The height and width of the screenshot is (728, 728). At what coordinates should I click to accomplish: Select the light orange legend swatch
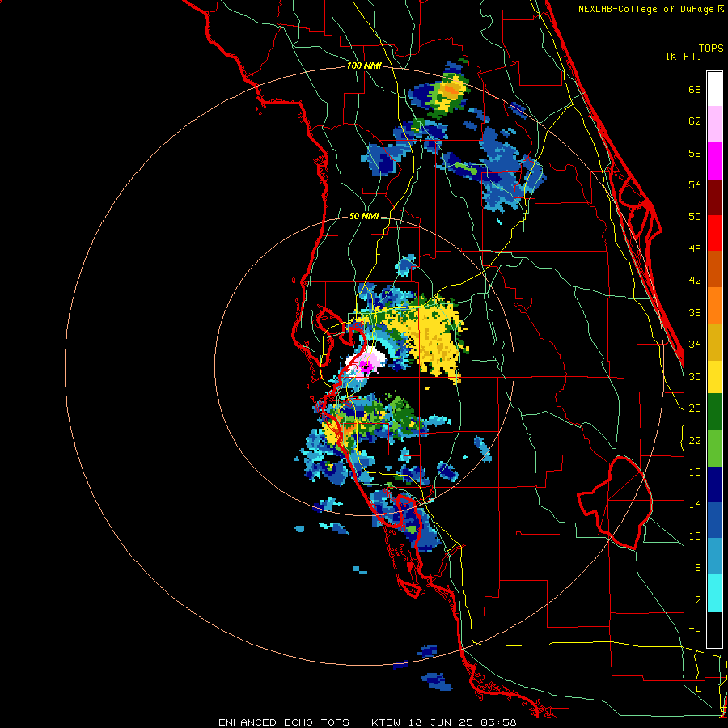pos(714,306)
